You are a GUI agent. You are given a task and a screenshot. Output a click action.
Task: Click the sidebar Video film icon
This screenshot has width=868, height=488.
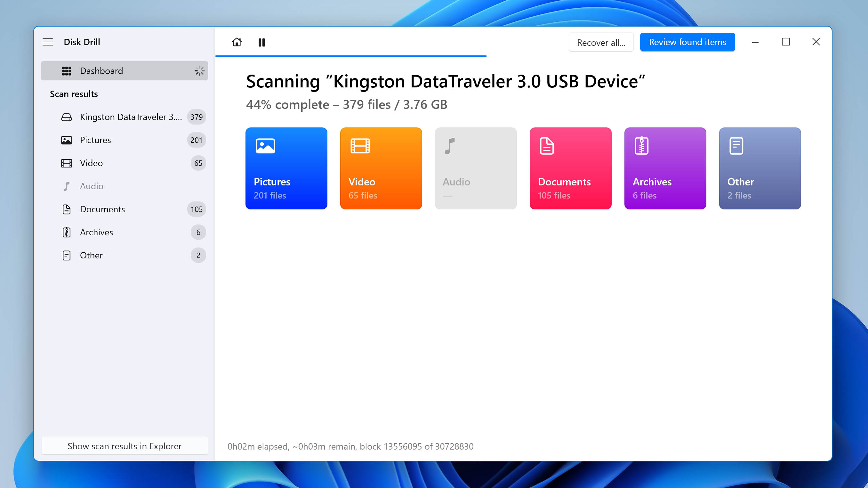pos(66,163)
